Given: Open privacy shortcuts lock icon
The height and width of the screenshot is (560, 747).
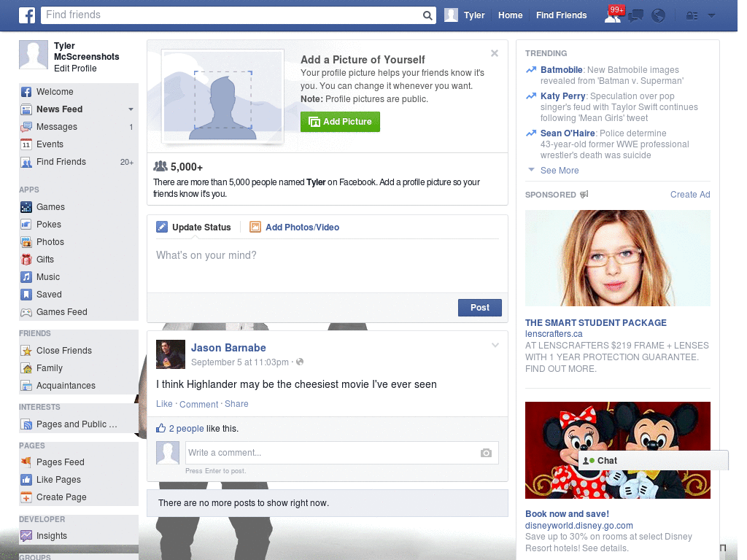Looking at the screenshot, I should coord(692,16).
